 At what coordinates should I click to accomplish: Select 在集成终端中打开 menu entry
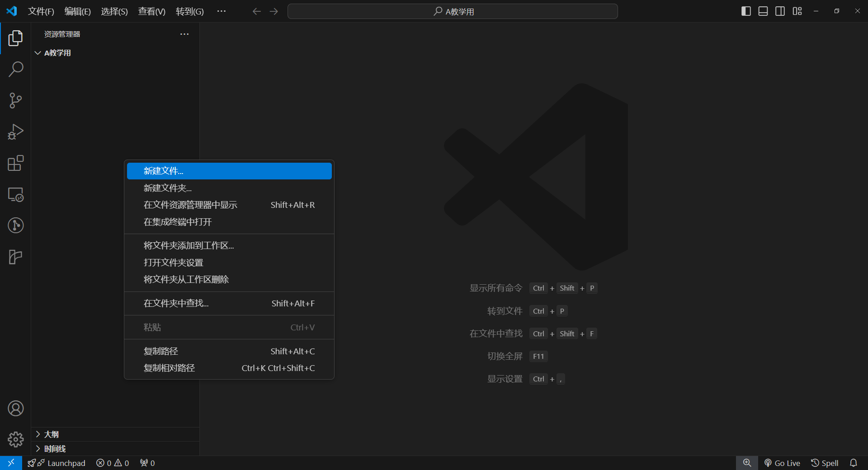(x=229, y=222)
